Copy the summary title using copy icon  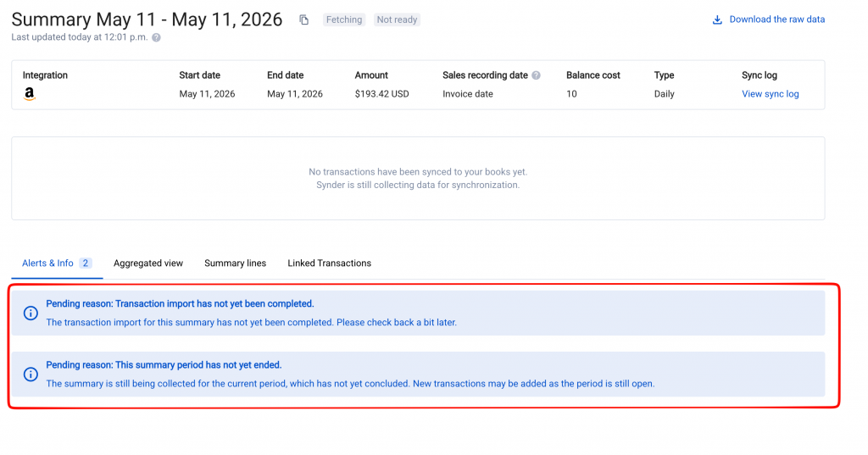coord(304,20)
